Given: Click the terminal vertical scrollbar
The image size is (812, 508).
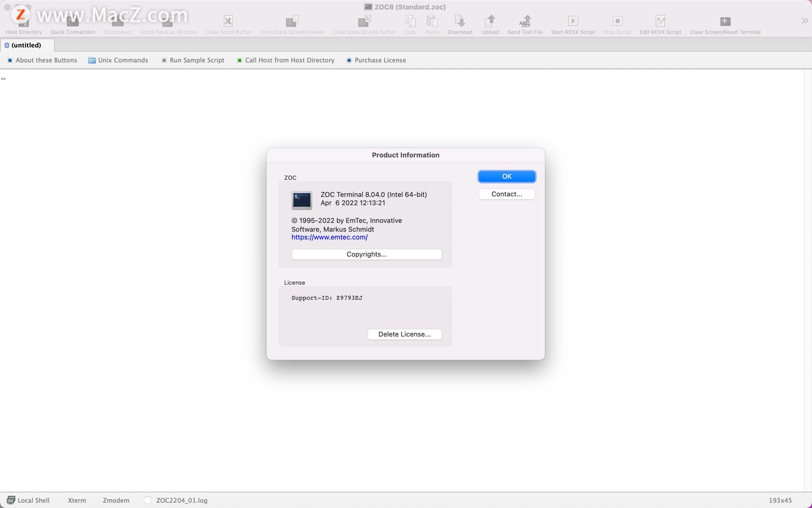Looking at the screenshot, I should coord(808,280).
